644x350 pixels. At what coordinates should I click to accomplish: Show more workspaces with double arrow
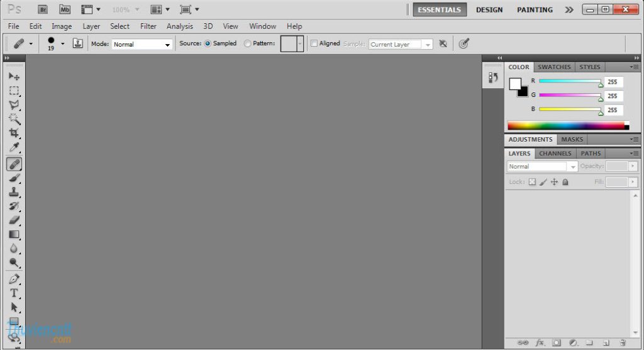click(x=569, y=9)
